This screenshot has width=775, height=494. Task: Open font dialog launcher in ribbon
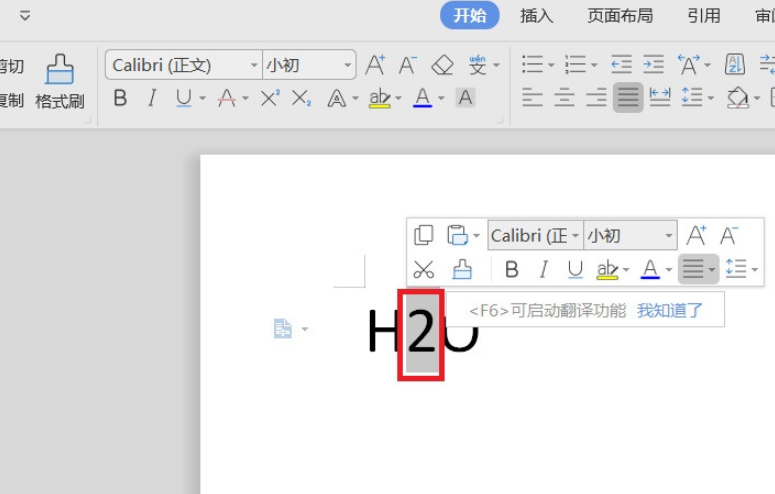click(x=500, y=120)
